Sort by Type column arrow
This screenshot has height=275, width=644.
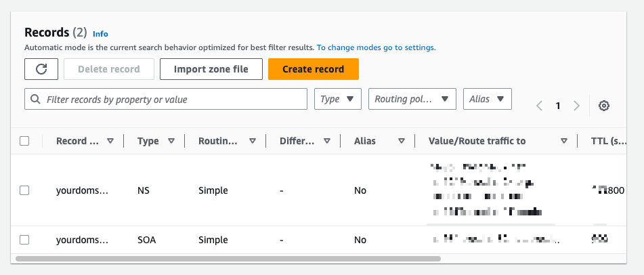171,141
